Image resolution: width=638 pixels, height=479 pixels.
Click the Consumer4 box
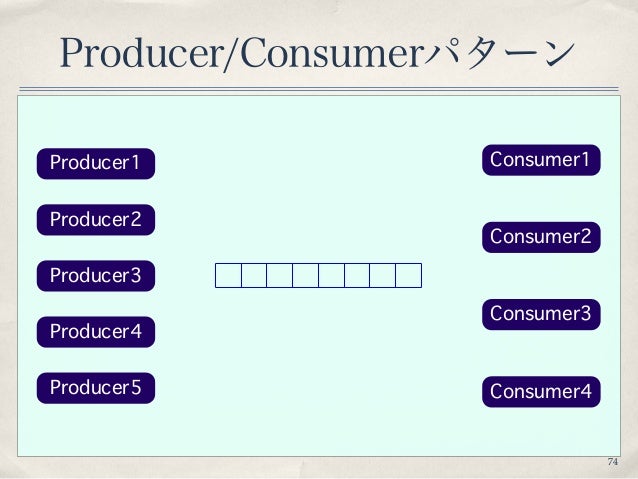click(x=541, y=392)
